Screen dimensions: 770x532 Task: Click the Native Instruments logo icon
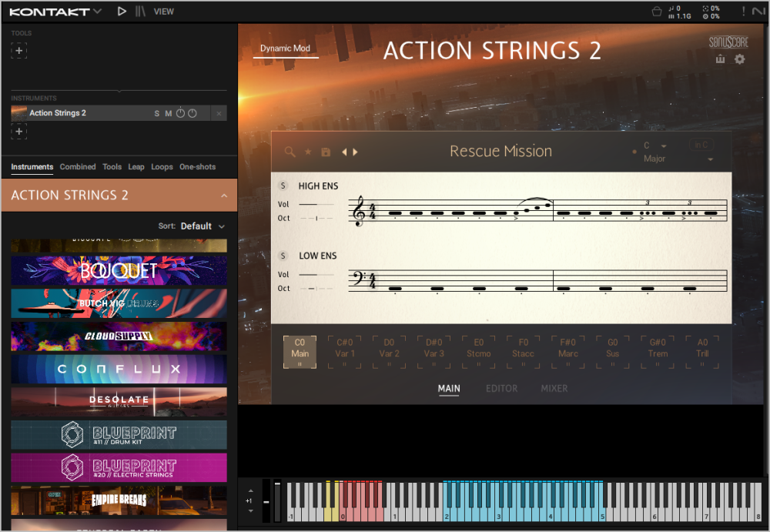[x=758, y=12]
